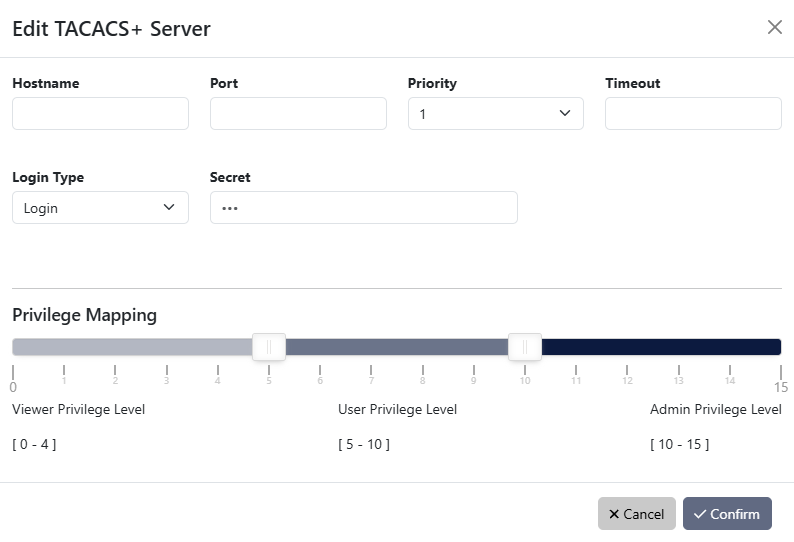Click into the Hostname input field
Screen dimensions: 794x542
pos(100,114)
